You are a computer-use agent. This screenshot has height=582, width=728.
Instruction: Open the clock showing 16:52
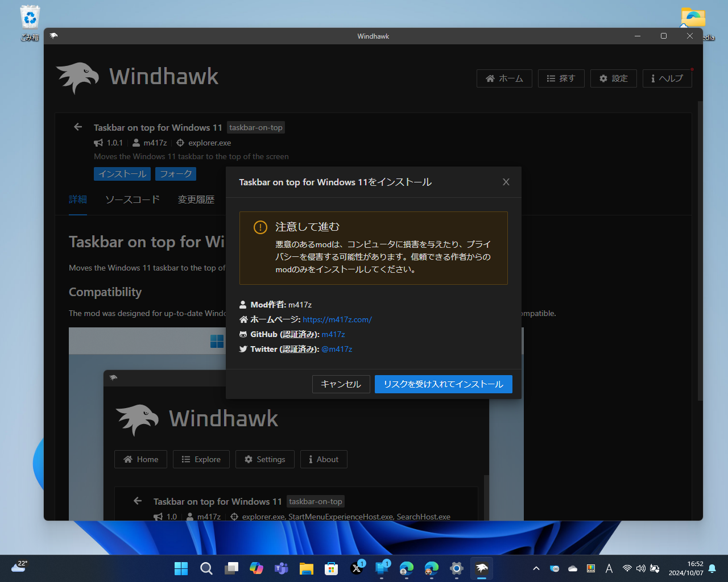(686, 568)
